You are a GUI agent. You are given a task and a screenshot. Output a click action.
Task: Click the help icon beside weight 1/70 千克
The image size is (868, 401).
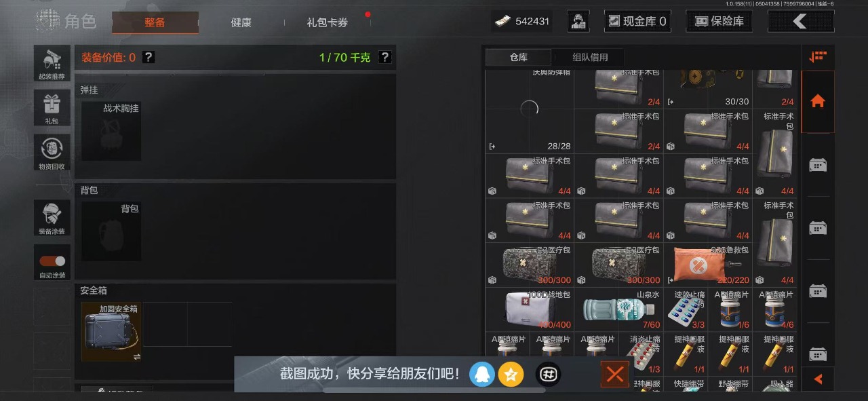tap(384, 58)
